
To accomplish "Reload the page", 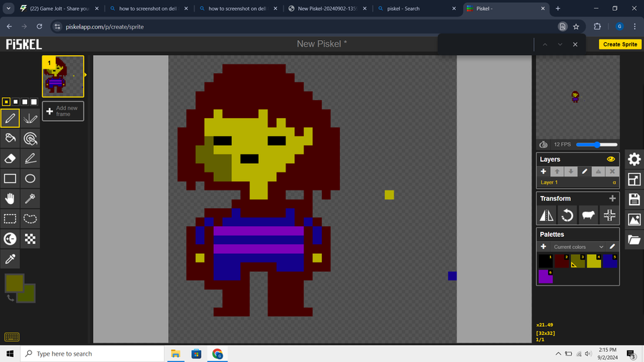I will point(39,26).
